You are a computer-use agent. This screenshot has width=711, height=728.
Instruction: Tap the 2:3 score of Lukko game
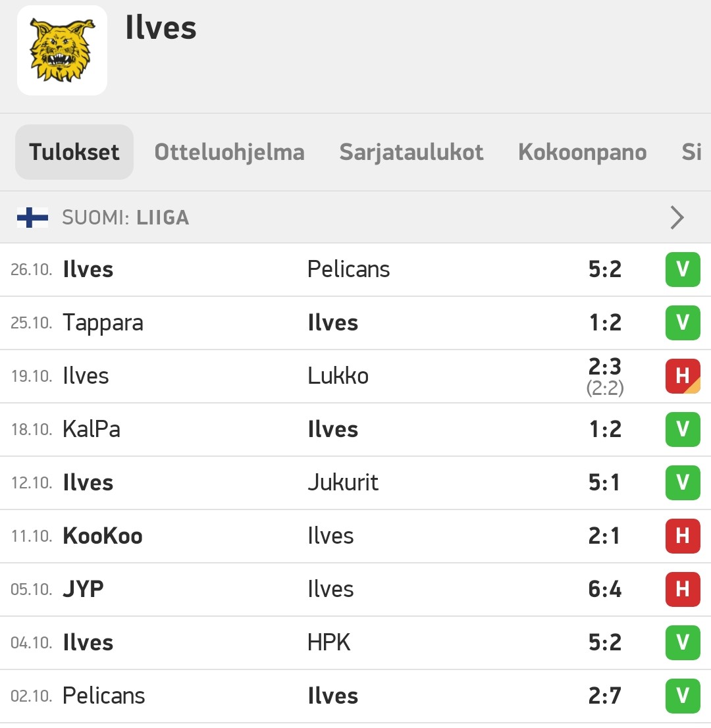click(x=604, y=367)
